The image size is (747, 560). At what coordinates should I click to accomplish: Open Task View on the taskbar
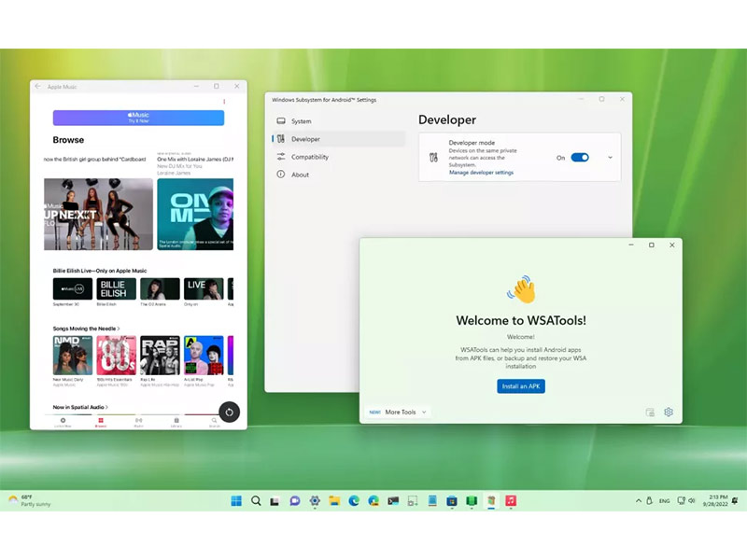pyautogui.click(x=275, y=501)
